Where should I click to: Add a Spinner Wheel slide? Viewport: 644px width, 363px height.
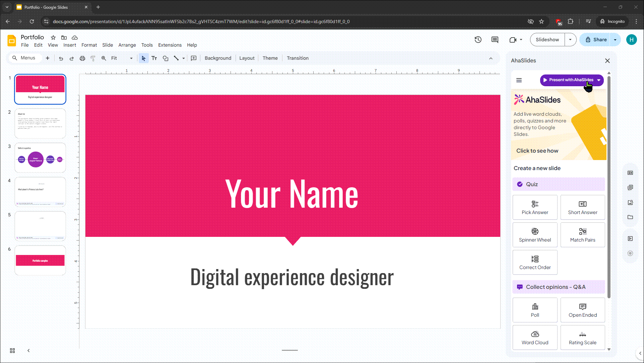tap(535, 235)
